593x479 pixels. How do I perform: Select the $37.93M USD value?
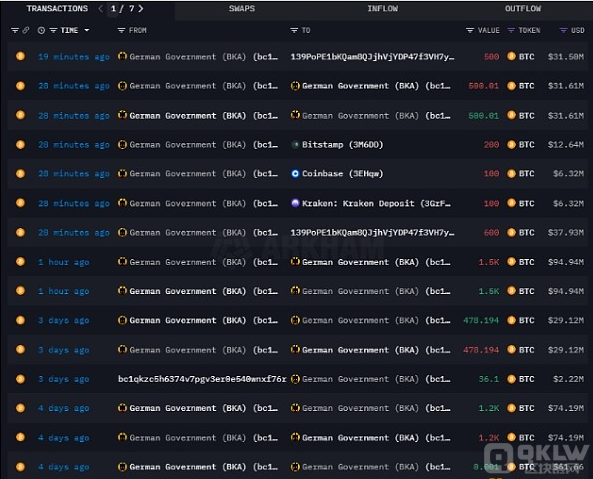point(566,233)
